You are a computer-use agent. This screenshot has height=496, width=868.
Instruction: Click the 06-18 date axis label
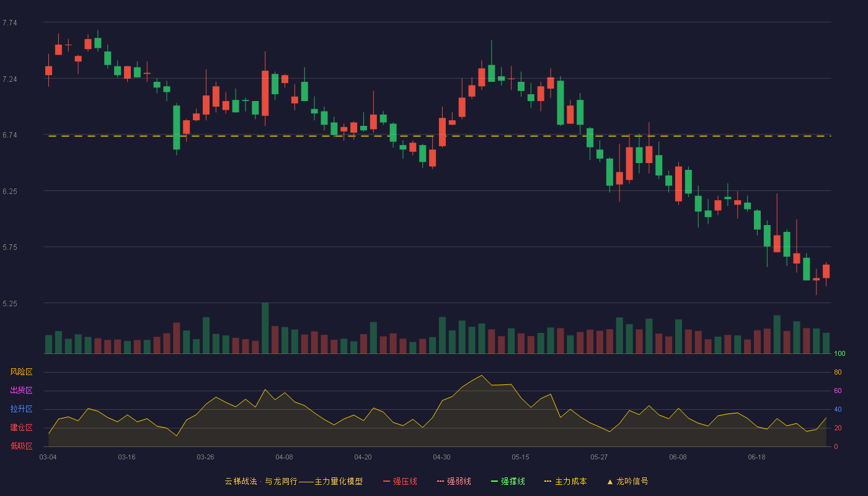(x=756, y=457)
